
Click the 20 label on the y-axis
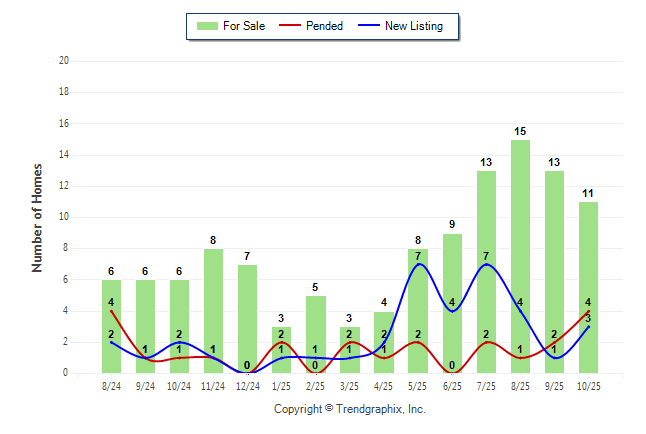63,61
